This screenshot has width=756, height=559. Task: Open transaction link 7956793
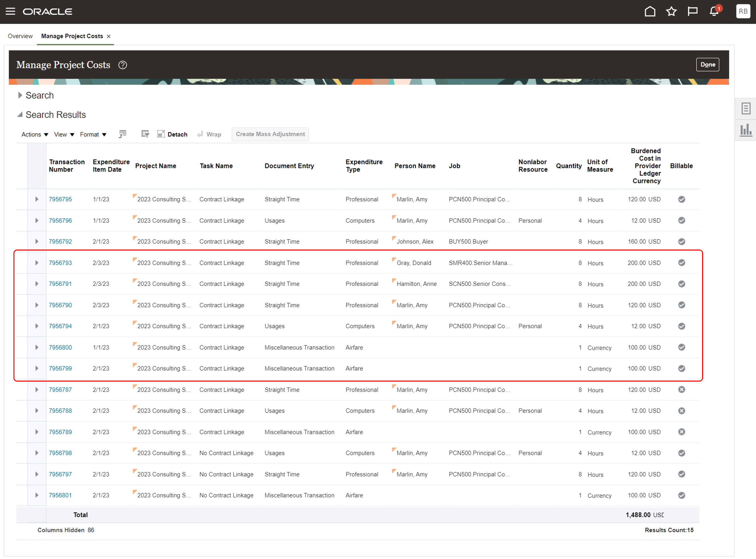[x=60, y=263]
